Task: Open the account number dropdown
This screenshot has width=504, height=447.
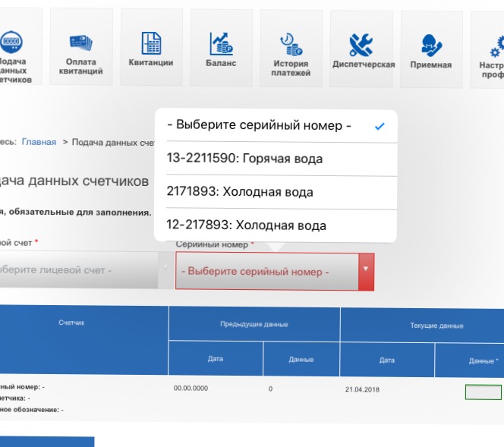Action: tap(83, 270)
